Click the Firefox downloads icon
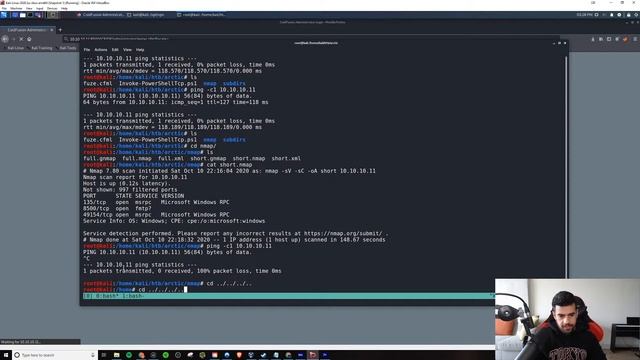Image resolution: width=640 pixels, height=360 pixels. (593, 39)
